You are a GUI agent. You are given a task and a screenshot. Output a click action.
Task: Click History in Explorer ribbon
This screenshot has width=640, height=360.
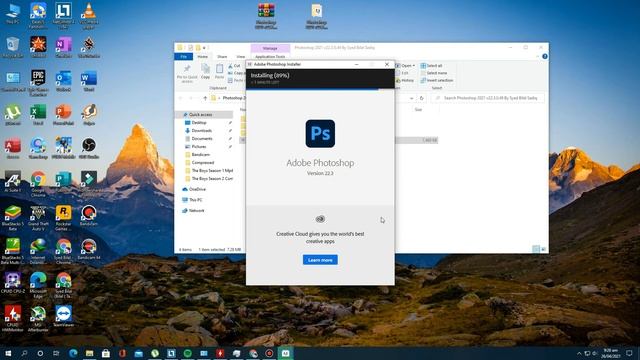(x=405, y=80)
